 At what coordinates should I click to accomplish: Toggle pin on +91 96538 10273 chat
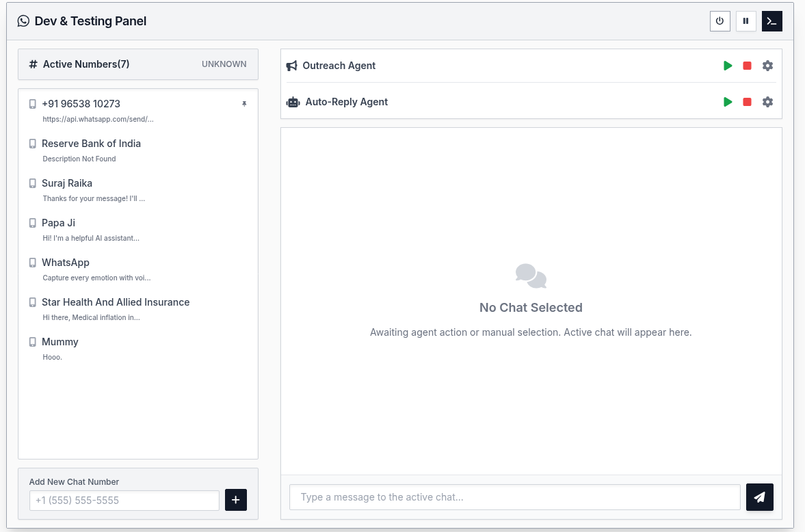[x=244, y=104]
